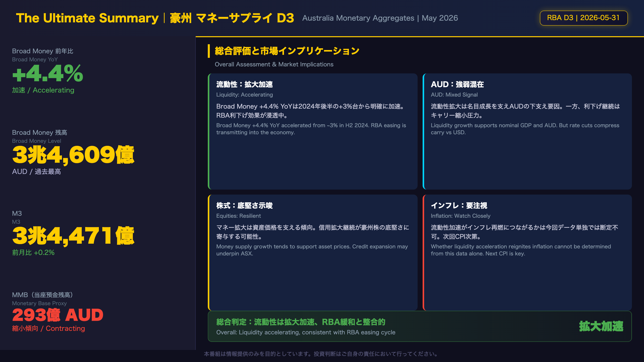This screenshot has width=644, height=362.
Task: Click the '流動性：拡大加速' card title
Action: pyautogui.click(x=245, y=84)
